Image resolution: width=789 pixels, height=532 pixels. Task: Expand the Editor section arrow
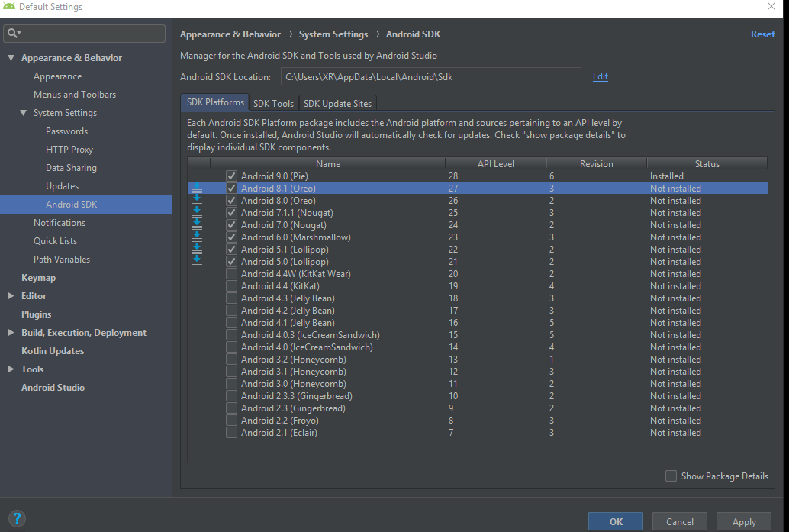11,296
